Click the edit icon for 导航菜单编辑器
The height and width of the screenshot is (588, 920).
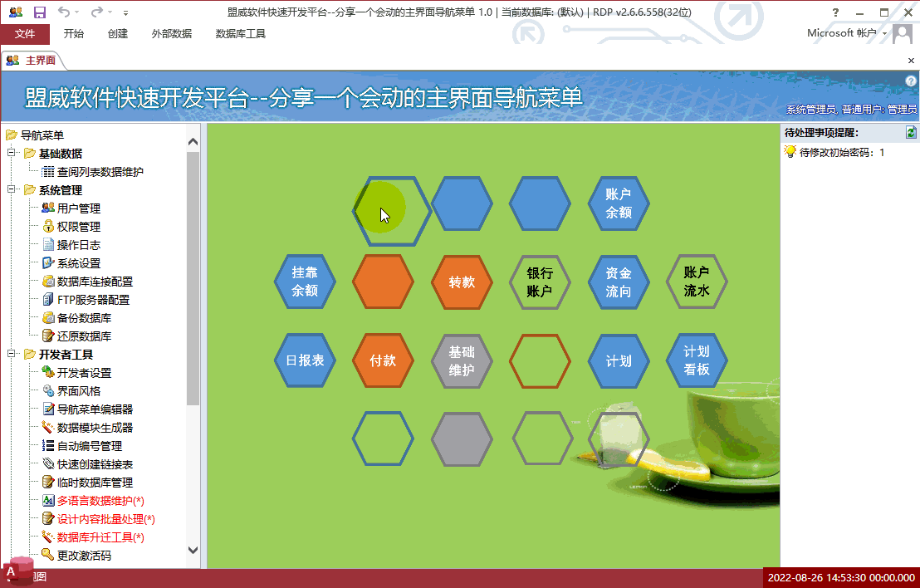[x=48, y=409]
